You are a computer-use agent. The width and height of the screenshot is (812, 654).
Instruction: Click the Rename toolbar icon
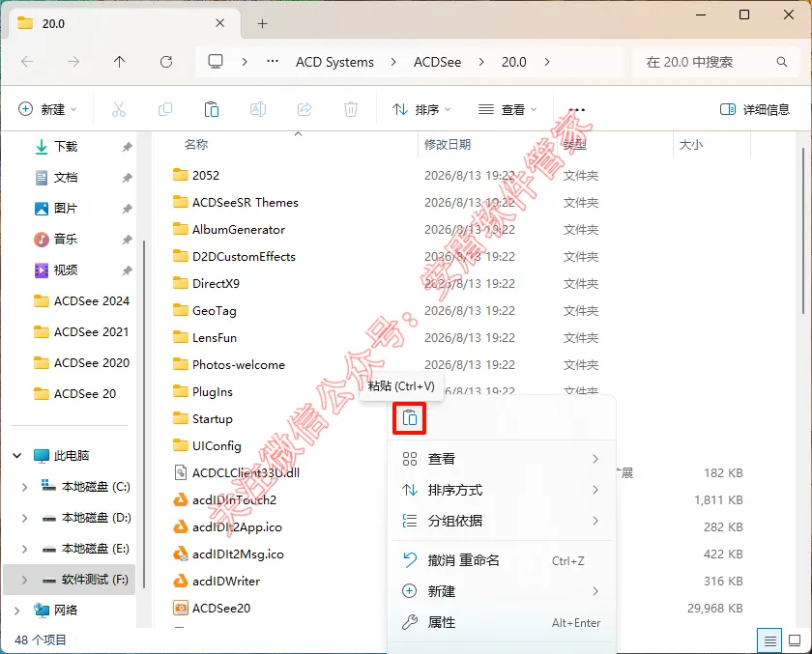(258, 109)
